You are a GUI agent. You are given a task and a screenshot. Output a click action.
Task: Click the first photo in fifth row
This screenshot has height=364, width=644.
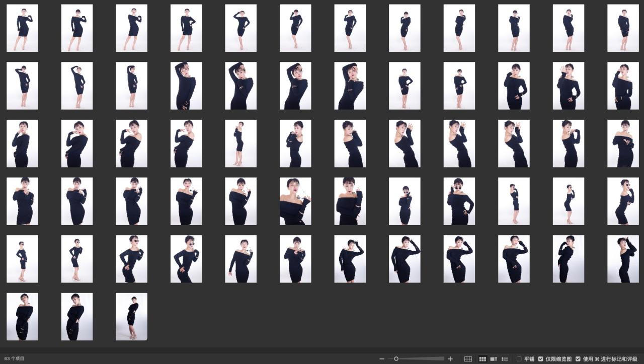click(22, 259)
